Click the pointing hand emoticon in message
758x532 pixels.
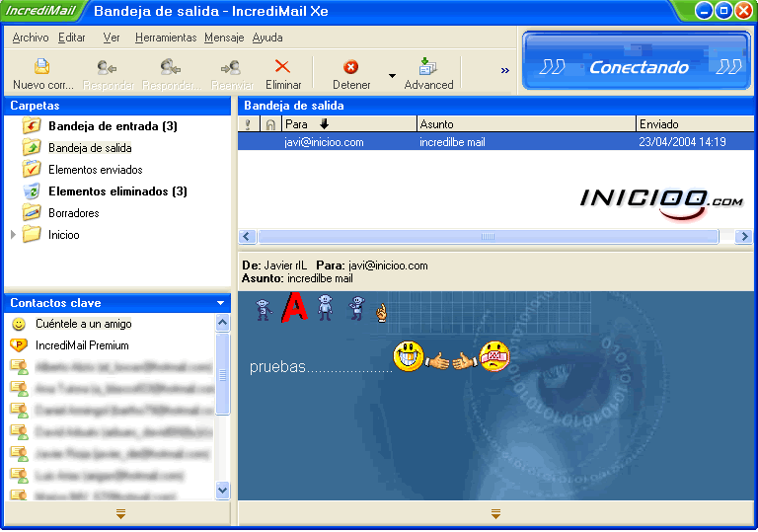[x=382, y=313]
